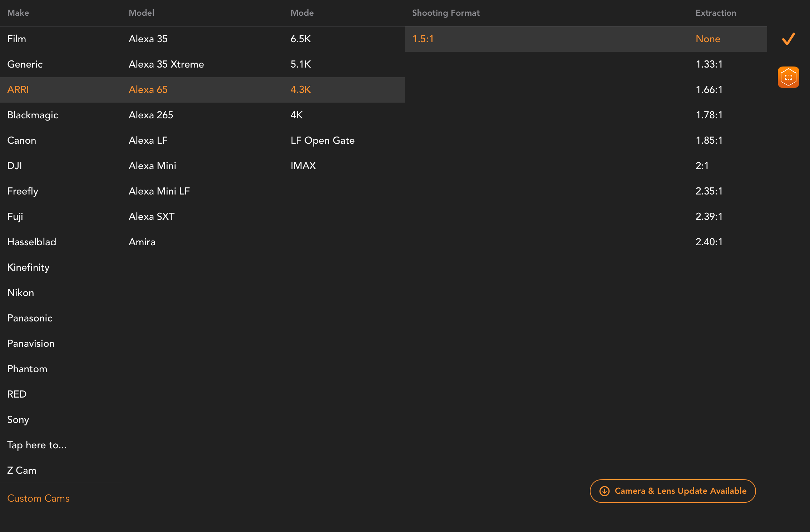Screen dimensions: 810x532
Task: Select Sony make
Action: 61,420
